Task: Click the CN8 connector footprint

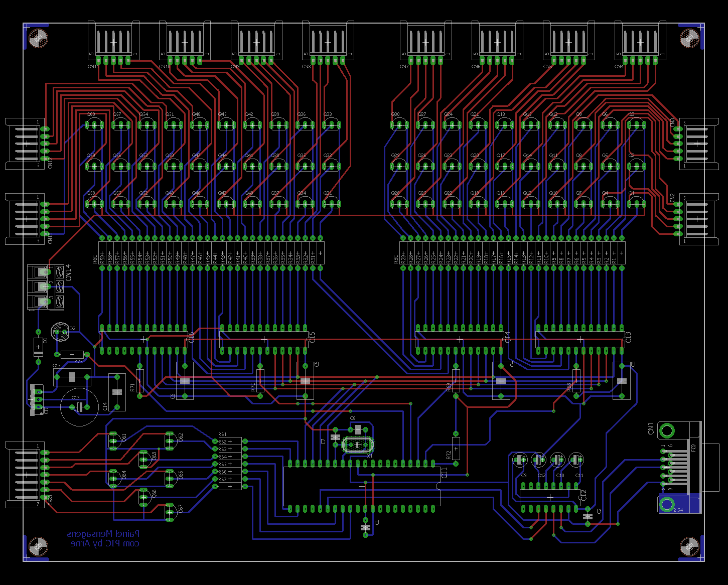Action: point(328,43)
